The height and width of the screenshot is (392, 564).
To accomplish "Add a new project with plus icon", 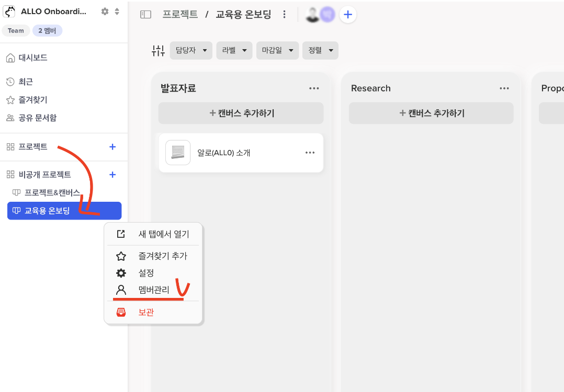I will [x=112, y=147].
